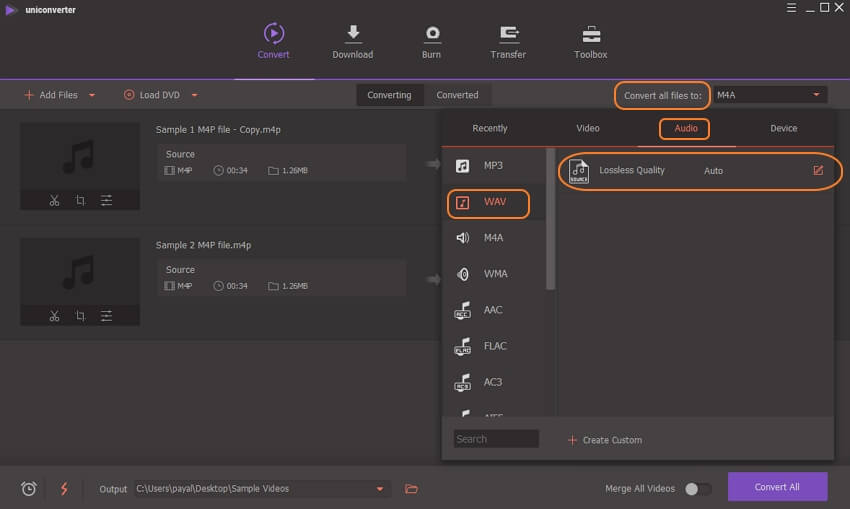Choose the FLAC format icon
This screenshot has width=850, height=509.
pos(462,346)
